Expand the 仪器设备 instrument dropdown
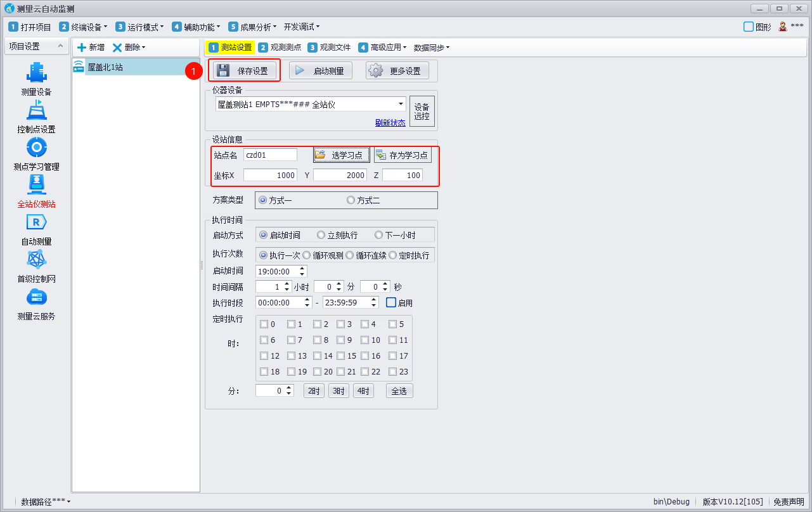 401,104
